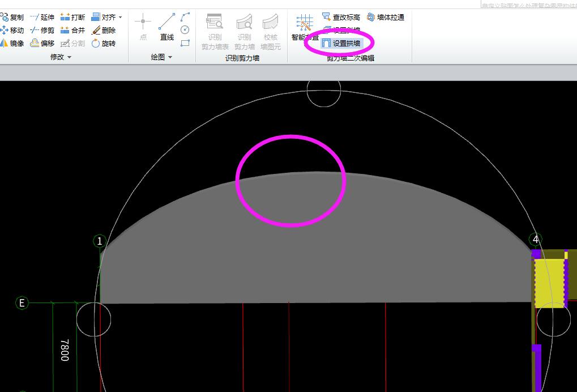
Task: Click axis bubble number 1
Action: (x=99, y=241)
